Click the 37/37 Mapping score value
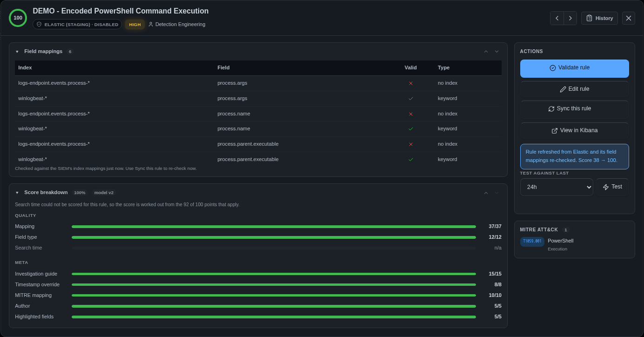The width and height of the screenshot is (644, 337). 495,227
